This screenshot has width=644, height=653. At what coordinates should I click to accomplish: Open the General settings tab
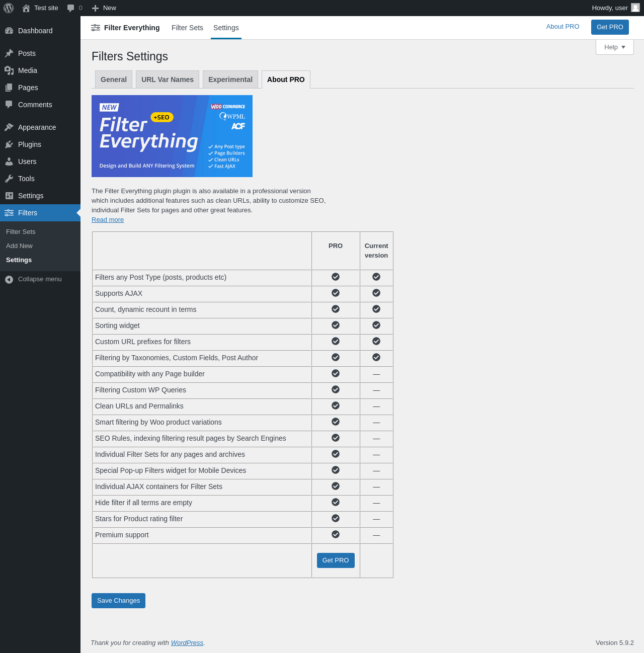(x=114, y=79)
